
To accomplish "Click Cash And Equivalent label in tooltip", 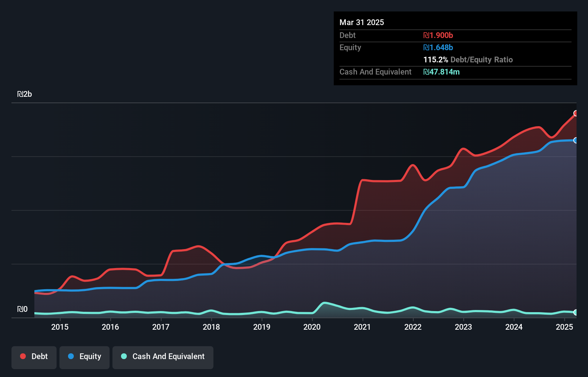I will click(375, 72).
